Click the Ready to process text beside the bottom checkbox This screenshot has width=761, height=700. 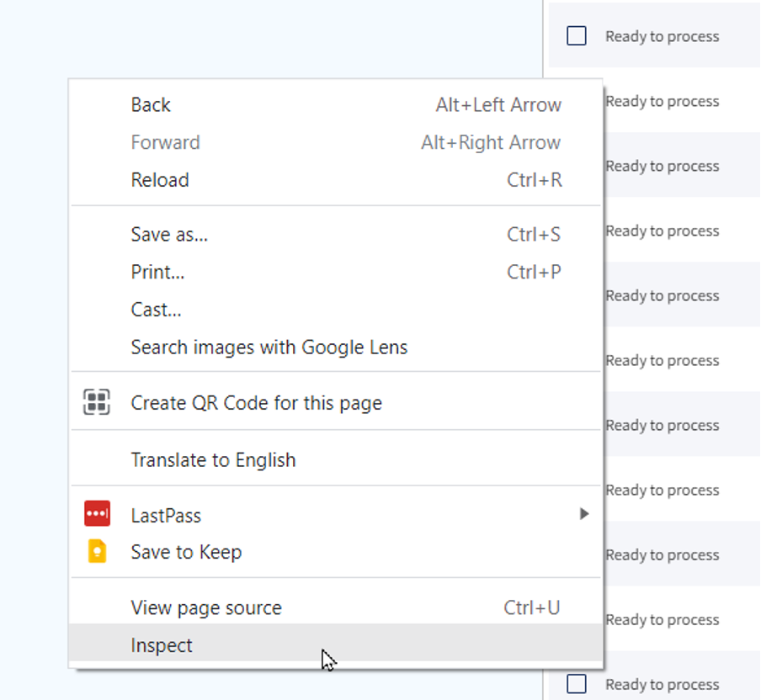pos(662,684)
